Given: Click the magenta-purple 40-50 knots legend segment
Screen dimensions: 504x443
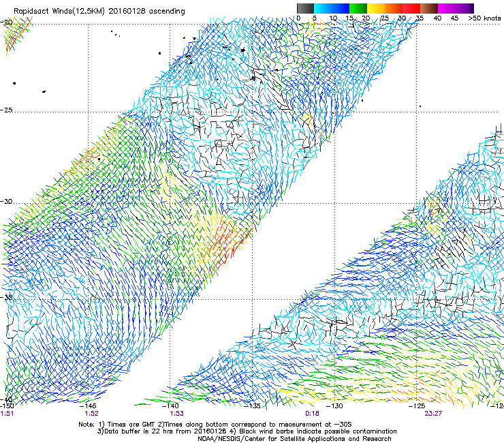Looking at the screenshot, I should 456,8.
